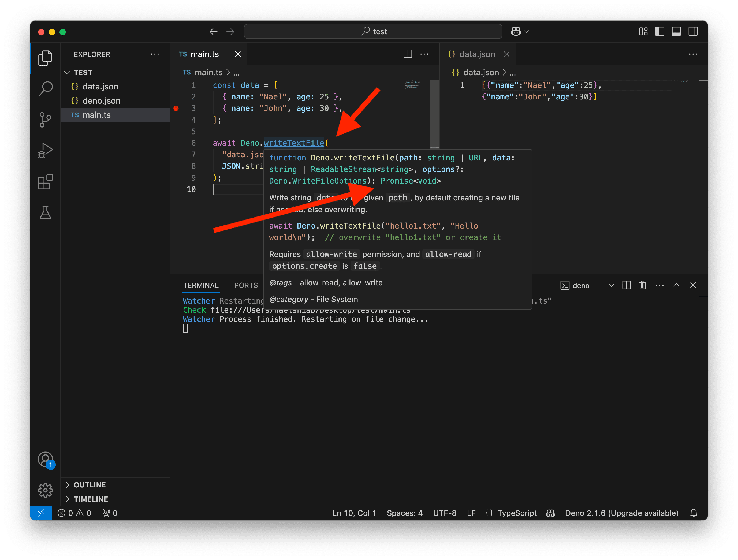738x560 pixels.
Task: Open Copilot dropdown chevron in title bar
Action: [527, 32]
